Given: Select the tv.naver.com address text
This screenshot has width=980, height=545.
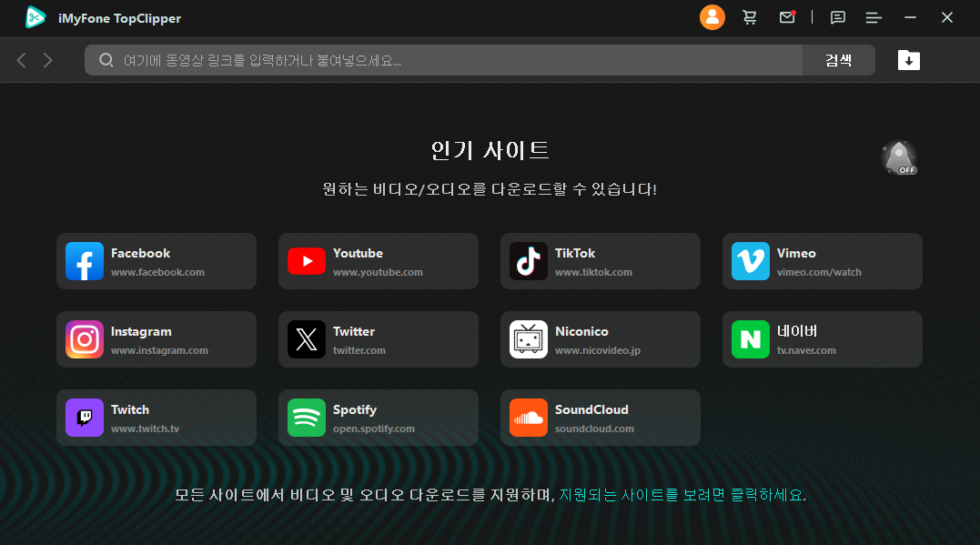Looking at the screenshot, I should 806,350.
